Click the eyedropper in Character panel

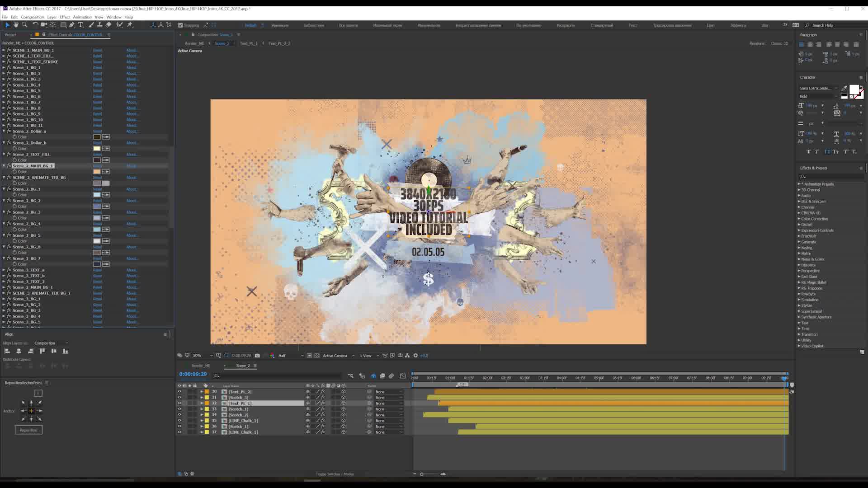(844, 88)
